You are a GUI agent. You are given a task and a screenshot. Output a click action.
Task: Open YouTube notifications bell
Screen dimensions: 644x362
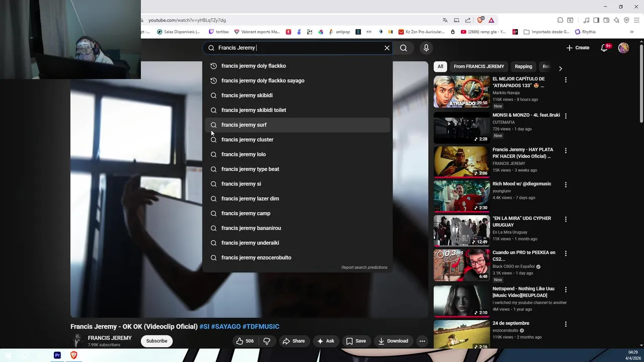[x=604, y=48]
